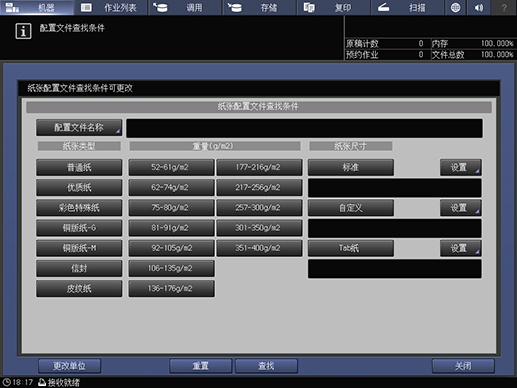517x388 pixels.
Task: Toggle weight 136-176g/m2
Action: [x=171, y=289]
